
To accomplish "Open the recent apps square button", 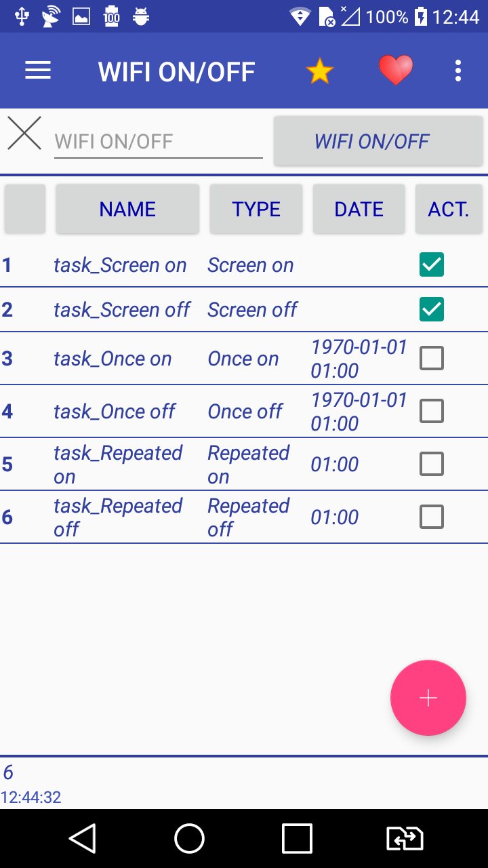I will 297,839.
